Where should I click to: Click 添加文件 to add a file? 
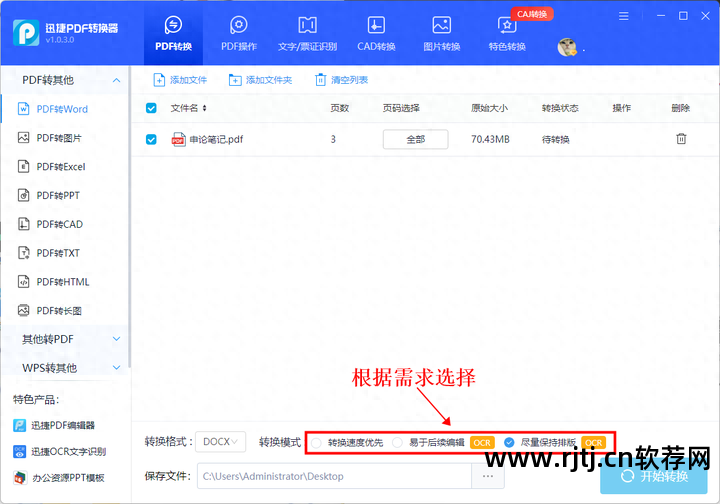(180, 80)
